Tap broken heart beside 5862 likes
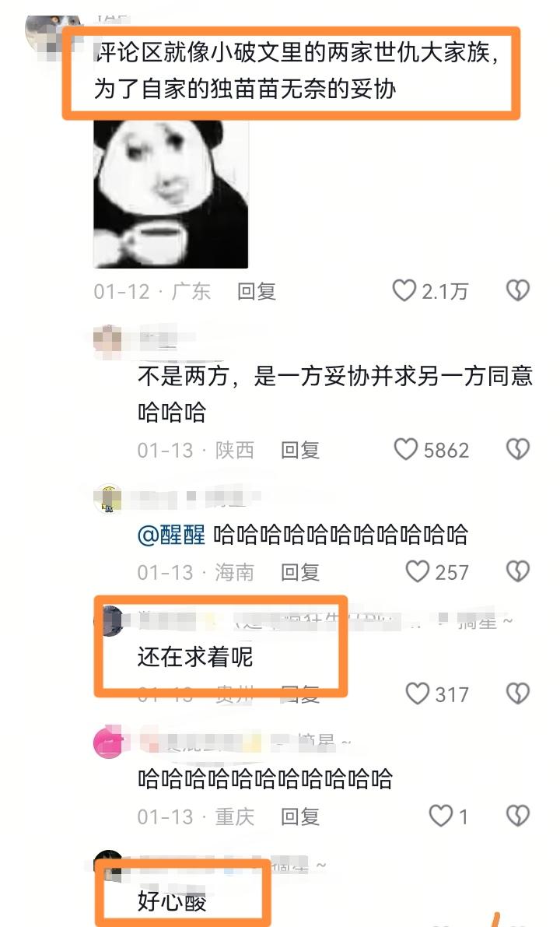The image size is (560, 927). (x=517, y=449)
